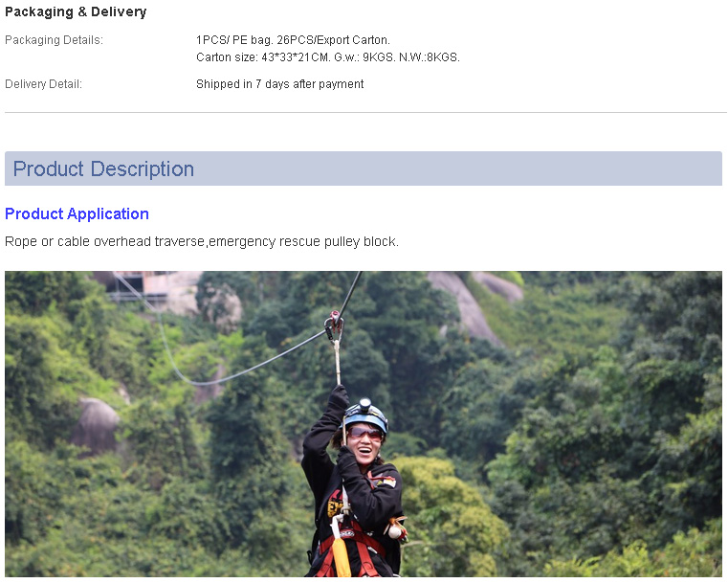Viewport: 728px width, 583px height.
Task: Click the woman's sunglasses in the photo
Action: point(364,434)
